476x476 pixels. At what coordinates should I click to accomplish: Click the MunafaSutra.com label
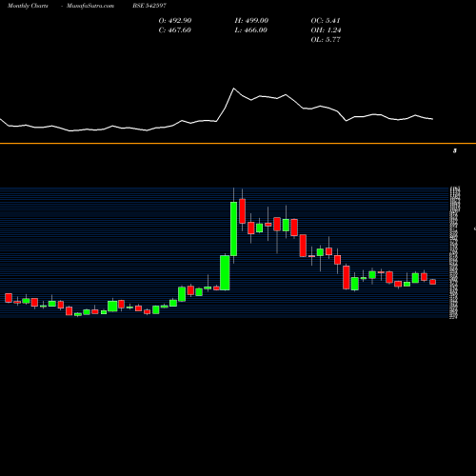point(90,6)
